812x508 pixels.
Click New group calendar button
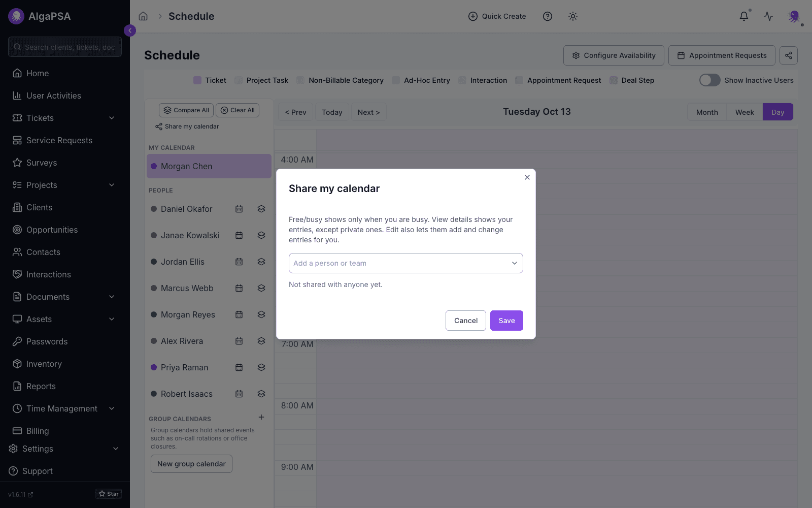(191, 464)
